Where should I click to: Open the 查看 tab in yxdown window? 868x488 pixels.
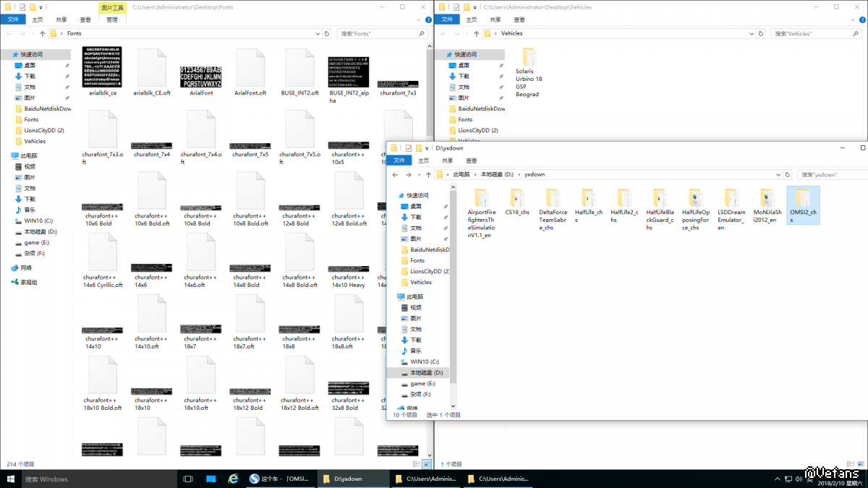471,160
